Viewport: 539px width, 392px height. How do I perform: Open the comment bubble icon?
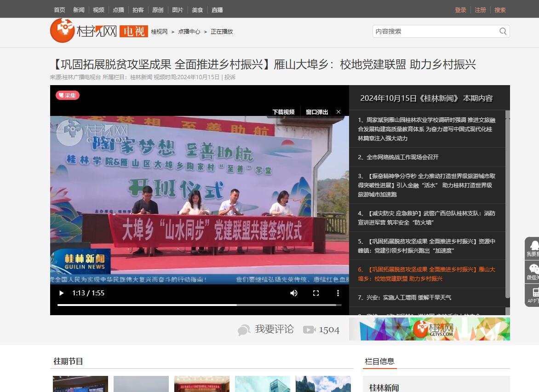pyautogui.click(x=244, y=329)
